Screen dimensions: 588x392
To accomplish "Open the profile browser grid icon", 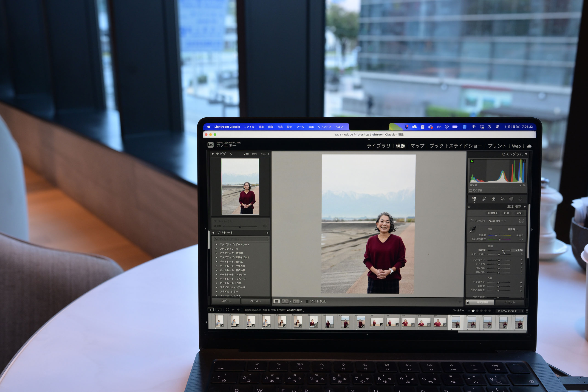I will (x=521, y=221).
